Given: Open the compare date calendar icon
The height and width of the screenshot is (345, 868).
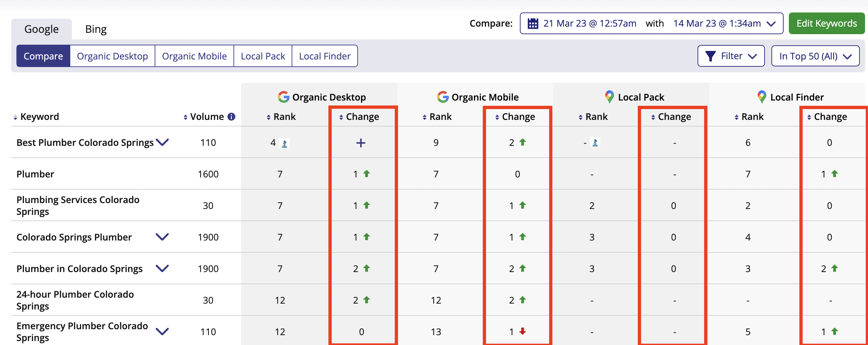Looking at the screenshot, I should pos(533,24).
